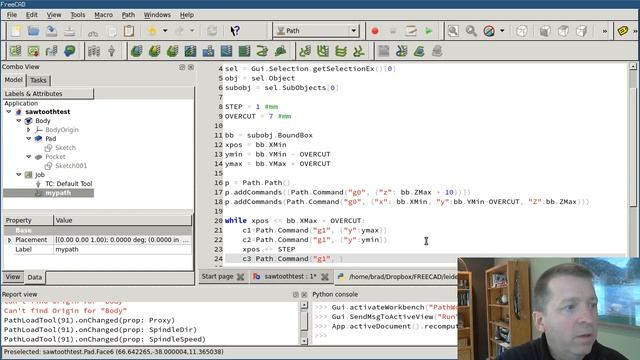Collapse the Pad tree node

coord(29,139)
